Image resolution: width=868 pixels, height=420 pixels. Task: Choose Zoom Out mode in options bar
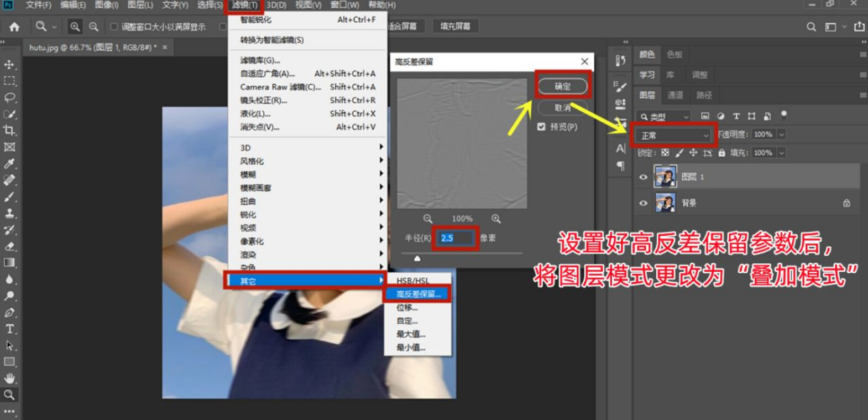pos(94,27)
